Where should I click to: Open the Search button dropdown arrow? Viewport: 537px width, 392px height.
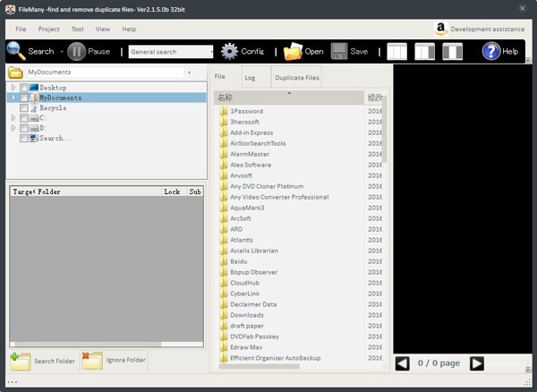point(62,52)
